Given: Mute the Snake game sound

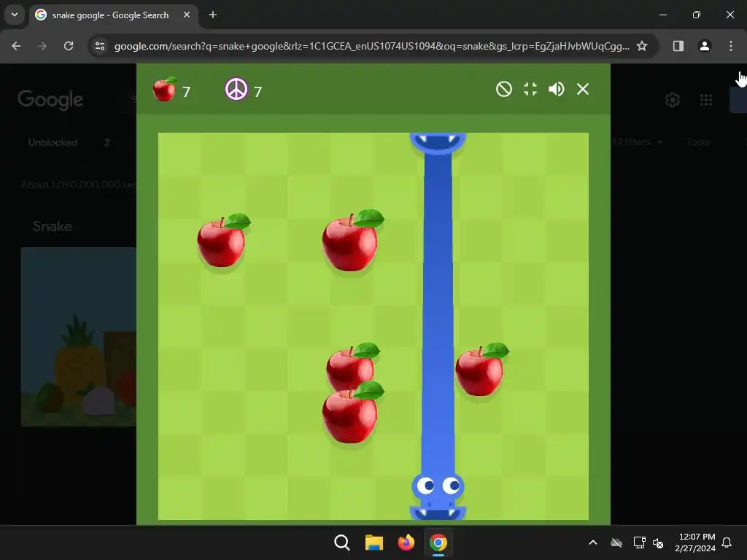Looking at the screenshot, I should [x=556, y=89].
